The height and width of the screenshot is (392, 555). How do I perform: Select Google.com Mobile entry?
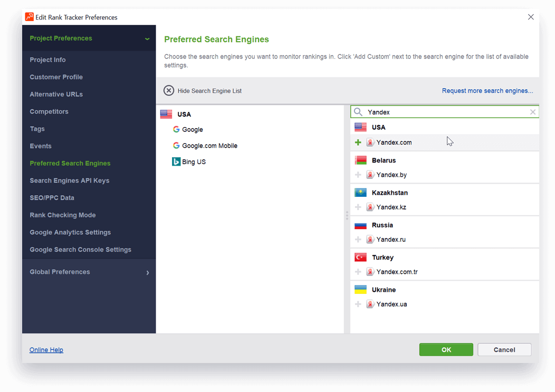[x=209, y=146]
